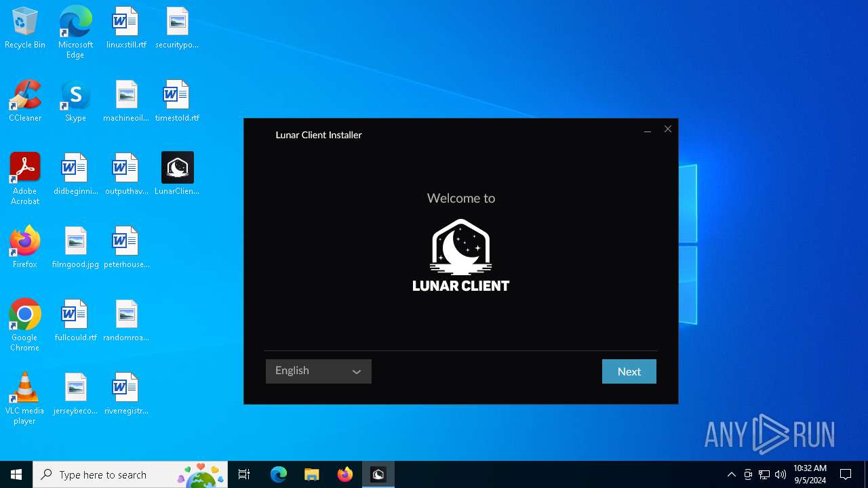Open File Explorer from taskbar
The height and width of the screenshot is (488, 868).
pos(311,474)
